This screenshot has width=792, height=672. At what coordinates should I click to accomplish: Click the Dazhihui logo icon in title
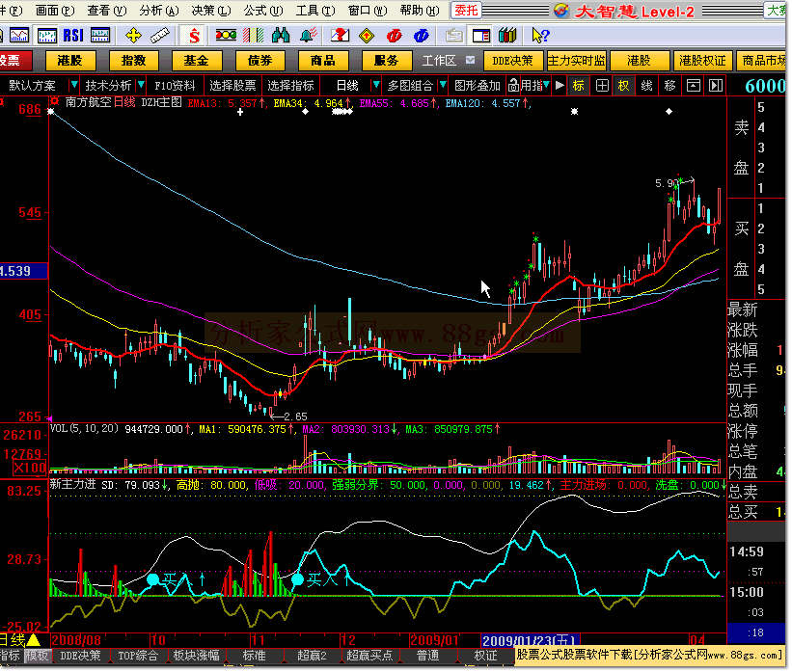coord(561,10)
